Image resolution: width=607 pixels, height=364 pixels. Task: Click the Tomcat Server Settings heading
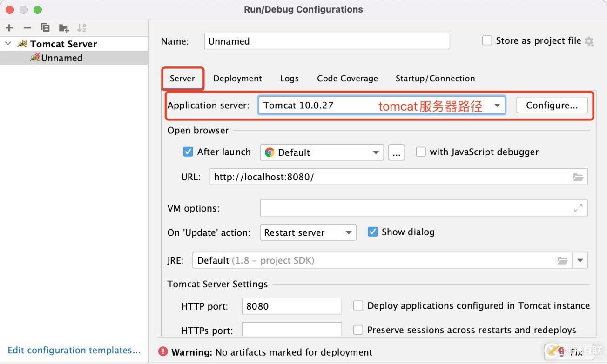point(217,284)
